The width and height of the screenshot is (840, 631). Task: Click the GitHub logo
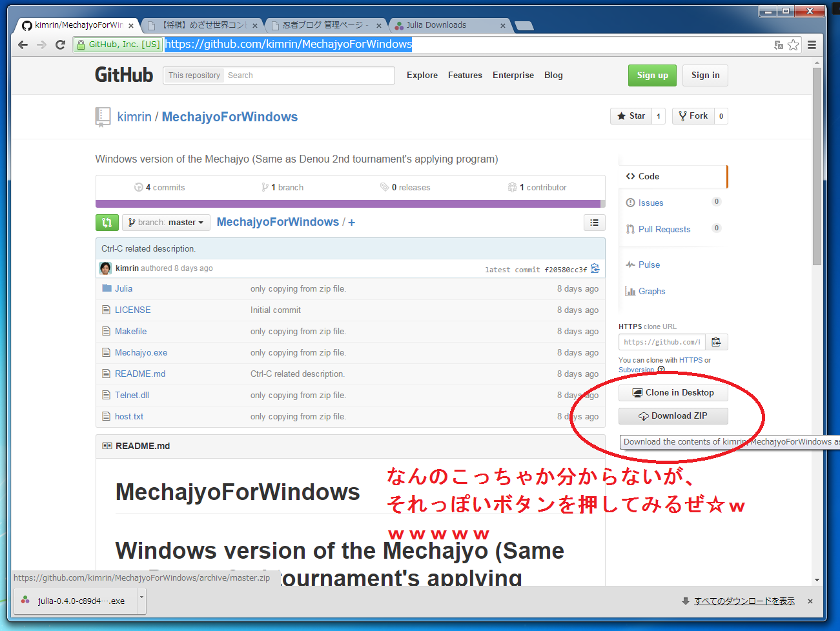(124, 75)
